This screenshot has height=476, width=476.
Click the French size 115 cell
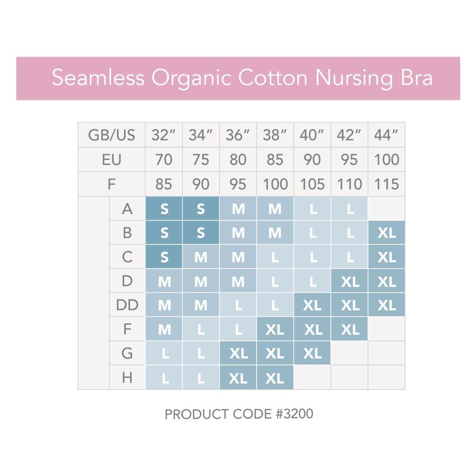pyautogui.click(x=386, y=184)
